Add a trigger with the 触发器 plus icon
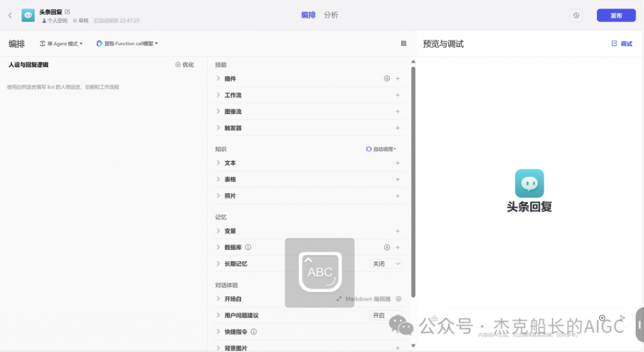 pyautogui.click(x=397, y=128)
